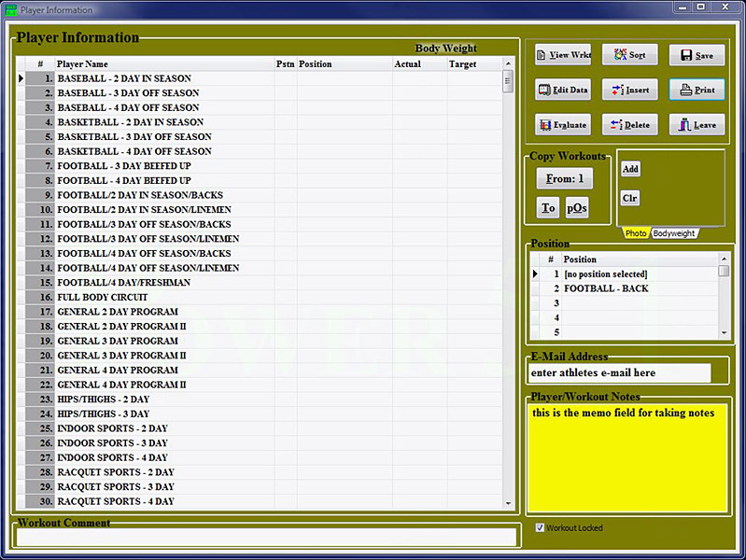
Task: Sort the player list
Action: coord(629,55)
